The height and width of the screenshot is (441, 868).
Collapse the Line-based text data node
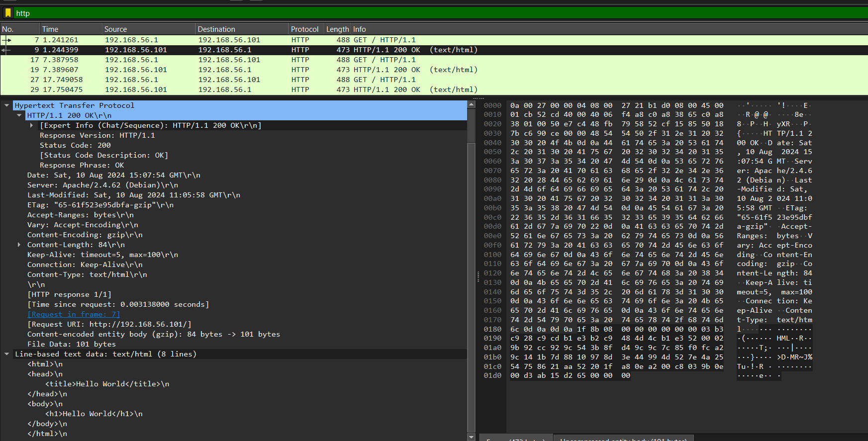pyautogui.click(x=7, y=354)
